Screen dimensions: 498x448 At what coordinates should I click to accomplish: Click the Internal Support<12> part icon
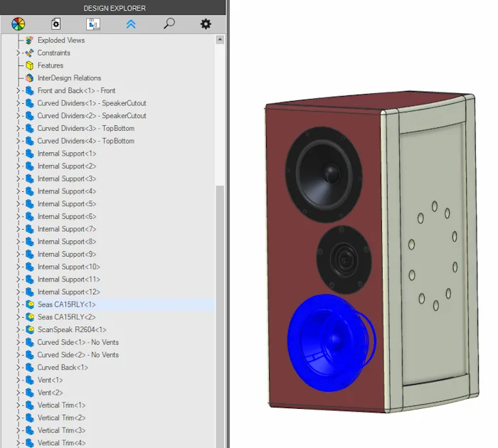click(x=30, y=292)
